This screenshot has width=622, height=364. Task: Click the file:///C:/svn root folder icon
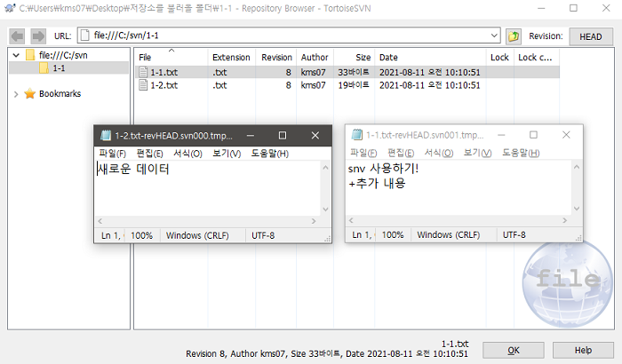pos(29,56)
